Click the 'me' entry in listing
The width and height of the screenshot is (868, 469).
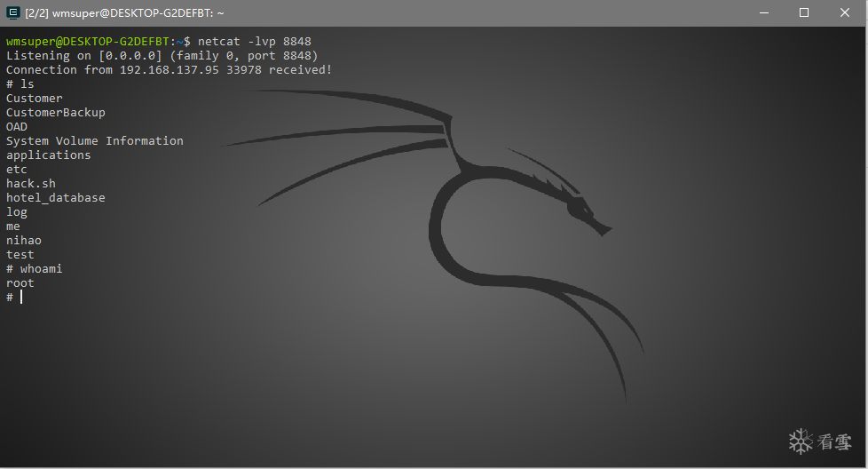tap(13, 227)
